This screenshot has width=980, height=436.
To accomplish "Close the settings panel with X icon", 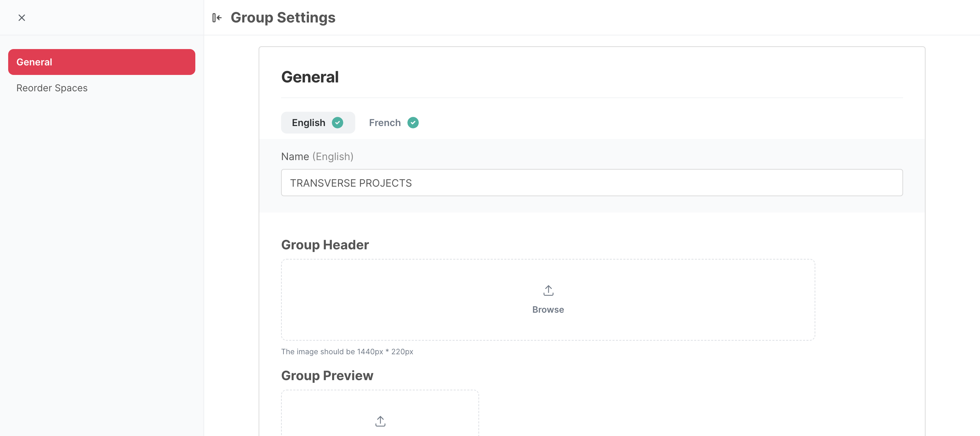I will (x=22, y=17).
